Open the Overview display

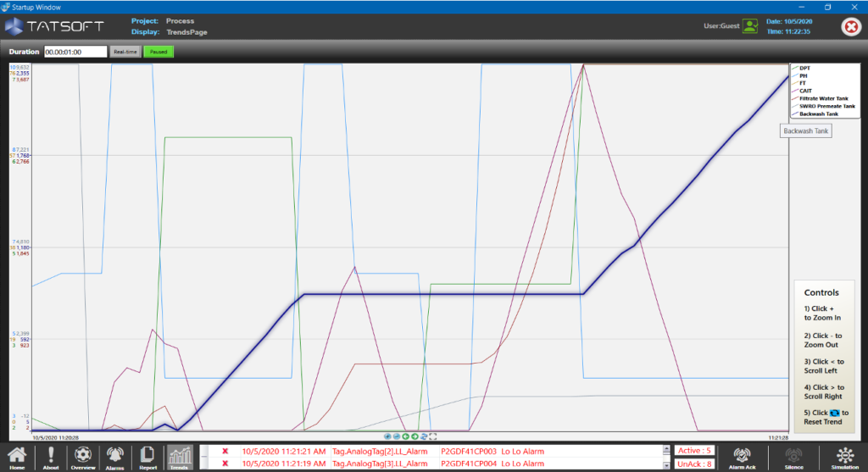[x=83, y=457]
